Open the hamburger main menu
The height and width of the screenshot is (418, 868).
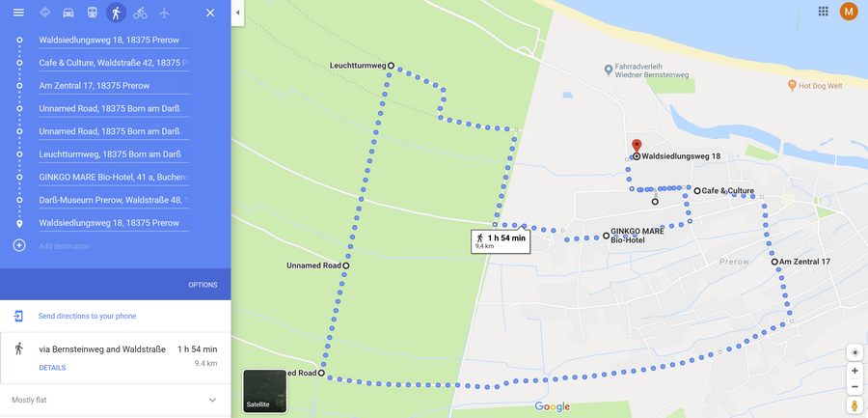coord(18,13)
